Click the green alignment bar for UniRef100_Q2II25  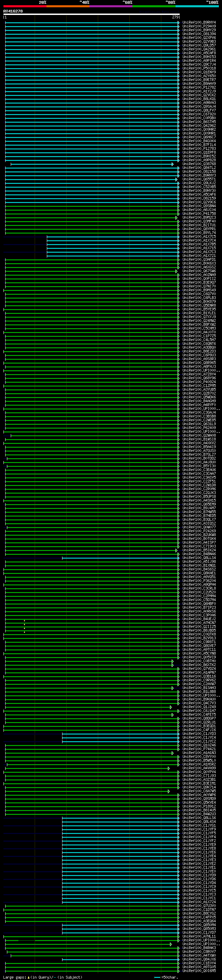[x=92, y=626]
